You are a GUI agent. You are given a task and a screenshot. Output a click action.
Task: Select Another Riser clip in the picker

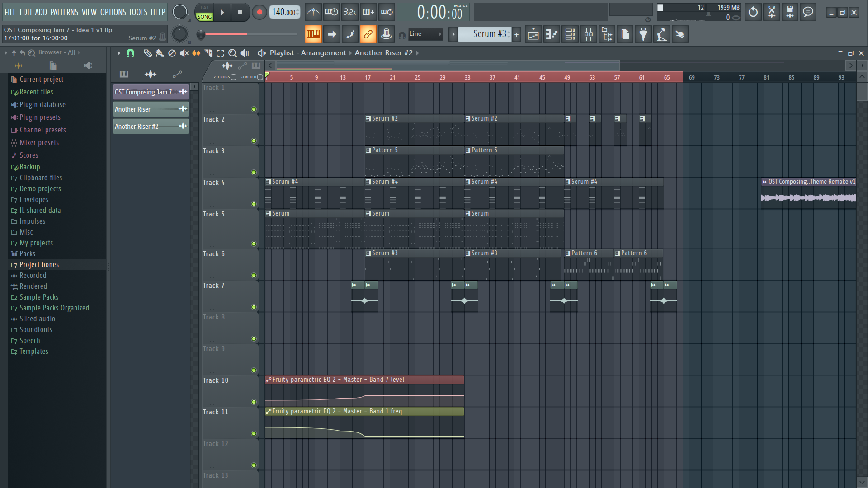(x=151, y=109)
